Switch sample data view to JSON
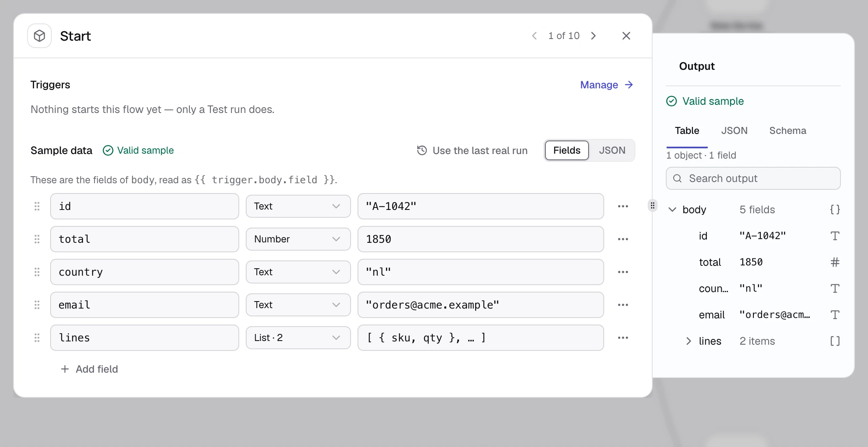 click(x=612, y=150)
